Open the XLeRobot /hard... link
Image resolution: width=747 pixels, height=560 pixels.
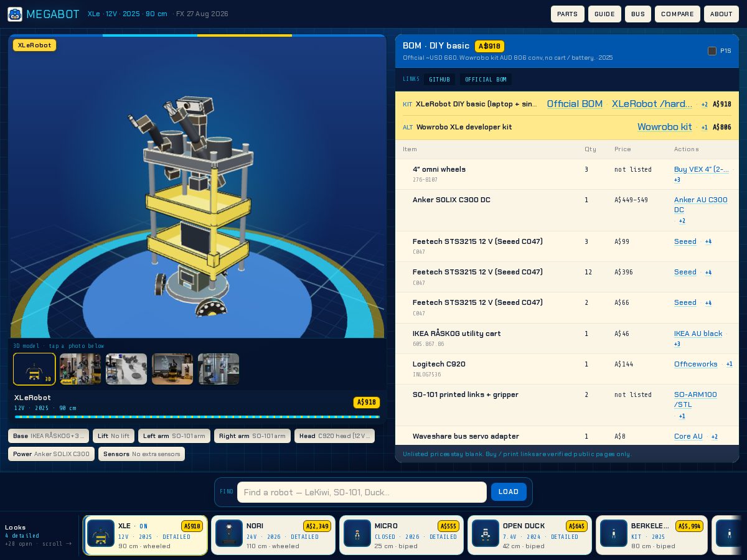tap(652, 104)
